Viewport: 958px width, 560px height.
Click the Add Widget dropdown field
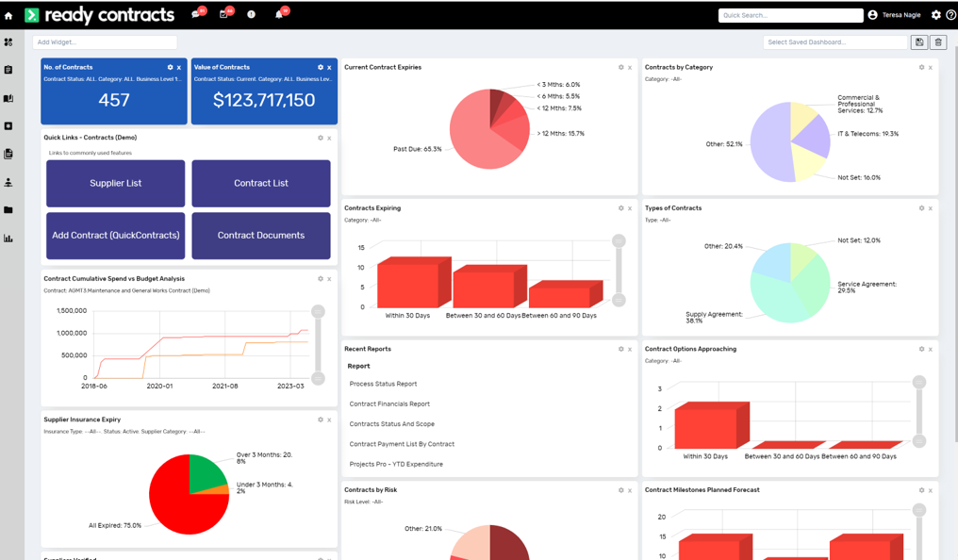[105, 42]
